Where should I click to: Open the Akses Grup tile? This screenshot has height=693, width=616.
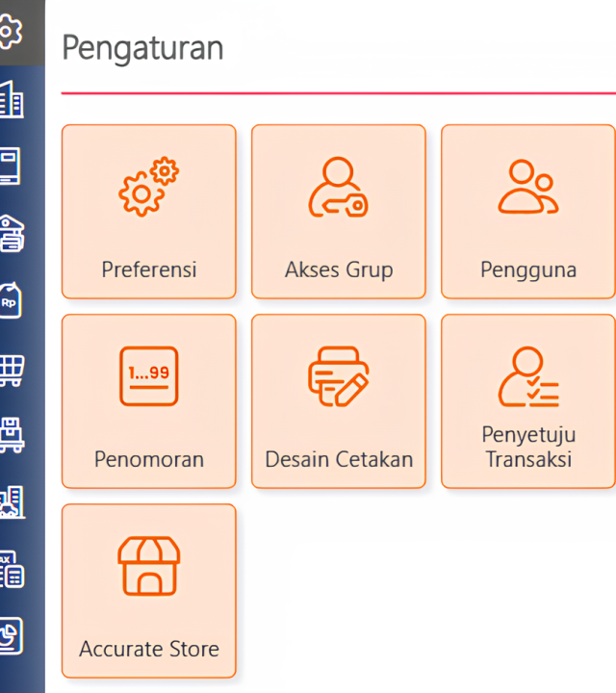click(339, 211)
